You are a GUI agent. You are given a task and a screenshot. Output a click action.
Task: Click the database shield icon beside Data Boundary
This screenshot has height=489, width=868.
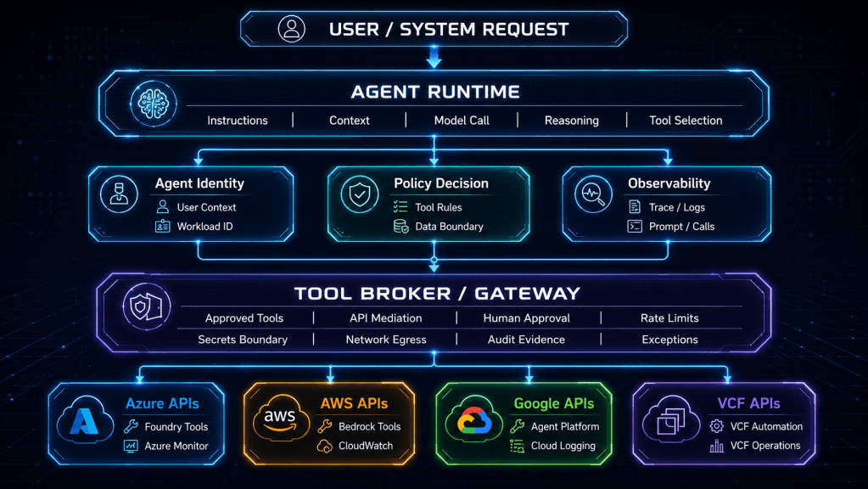[x=400, y=226]
